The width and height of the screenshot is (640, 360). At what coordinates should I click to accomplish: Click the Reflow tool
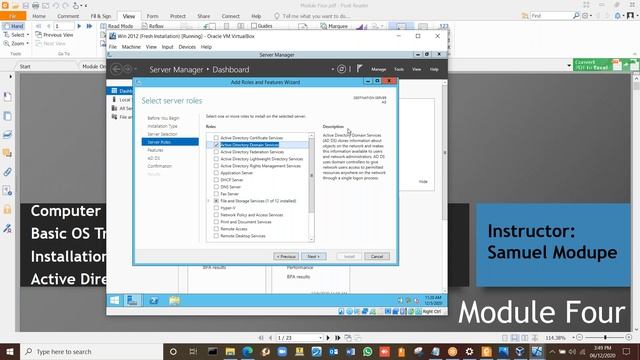point(153,26)
